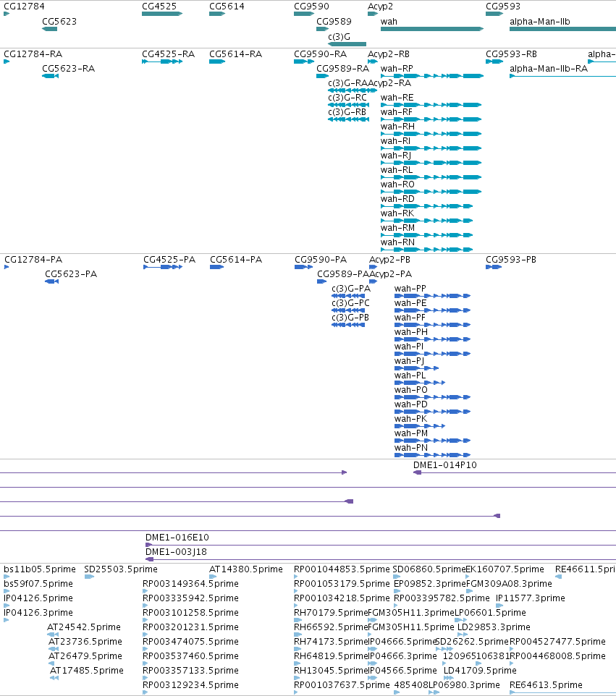Screen dimensions: 616x696
Task: Select protein label CG5623-PA
Action: (71, 274)
